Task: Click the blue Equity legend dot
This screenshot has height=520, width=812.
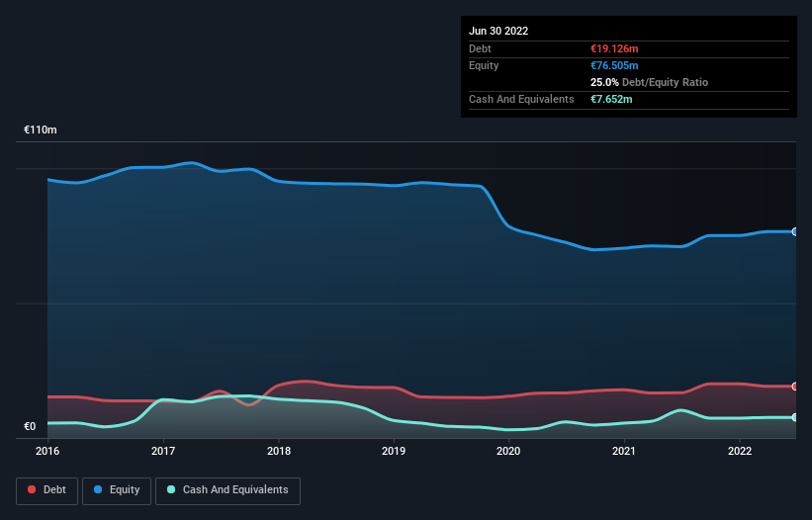Action: pyautogui.click(x=98, y=489)
